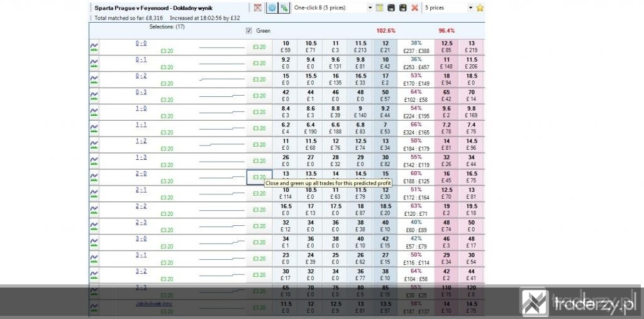This screenshot has width=644, height=319.
Task: Open the chart icon for 0 - 2
Action: [x=94, y=80]
